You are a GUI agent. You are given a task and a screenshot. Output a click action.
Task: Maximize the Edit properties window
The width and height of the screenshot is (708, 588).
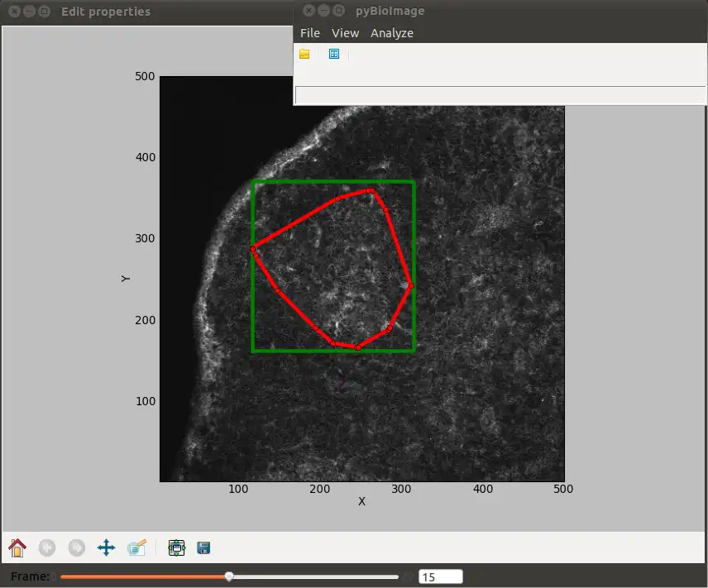(x=45, y=12)
